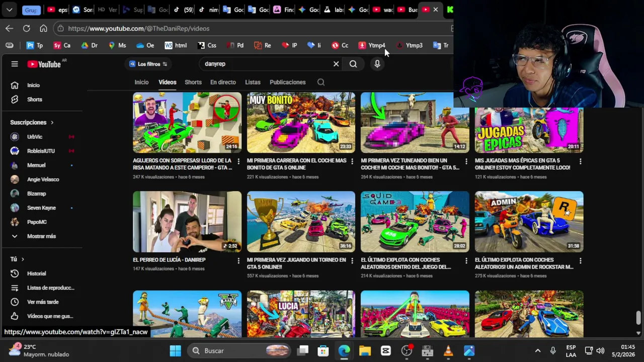Open the IP bookmark

click(x=289, y=45)
